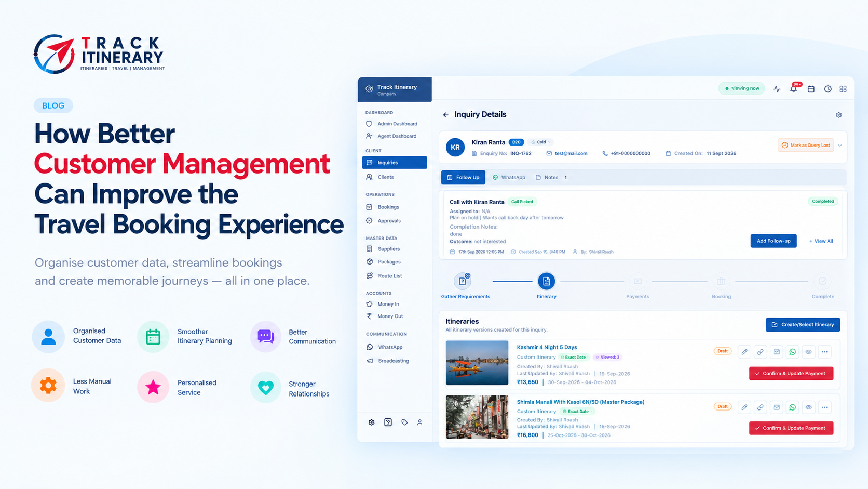
Task: Select Gather Requirements stage icon
Action: click(462, 281)
